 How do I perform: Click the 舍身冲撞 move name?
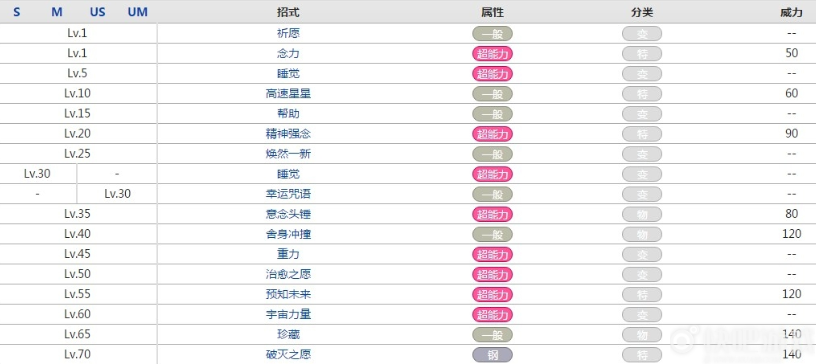(288, 234)
